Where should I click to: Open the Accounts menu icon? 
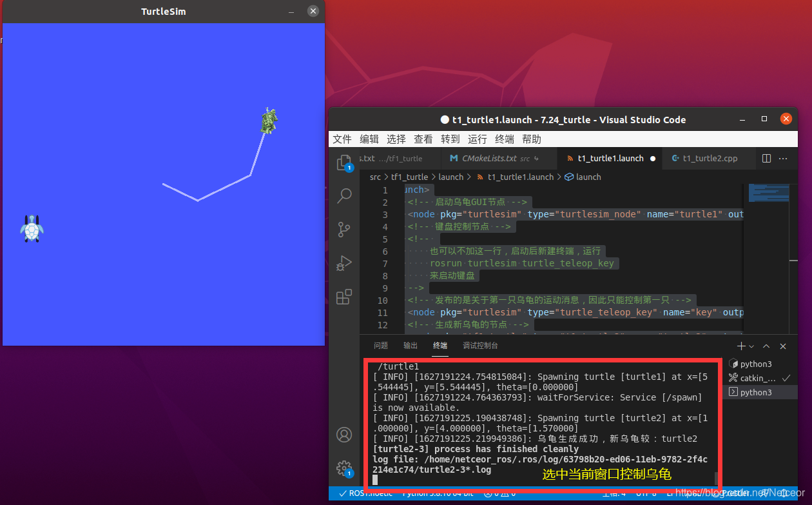344,435
